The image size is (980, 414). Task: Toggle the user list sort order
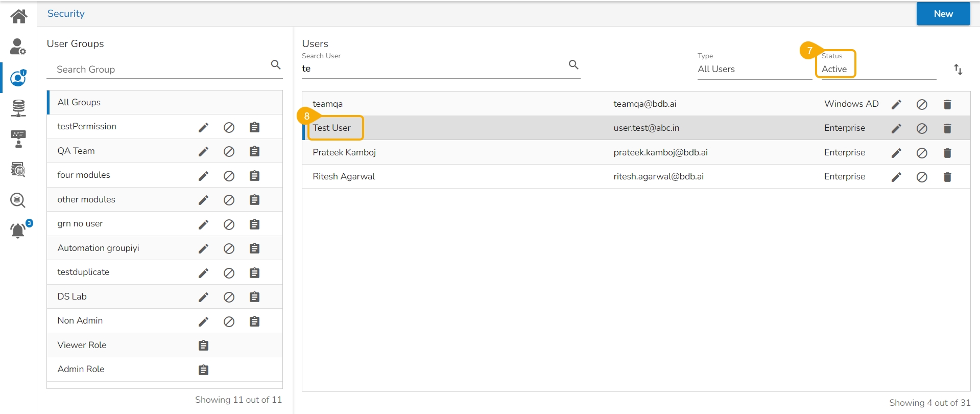point(958,69)
